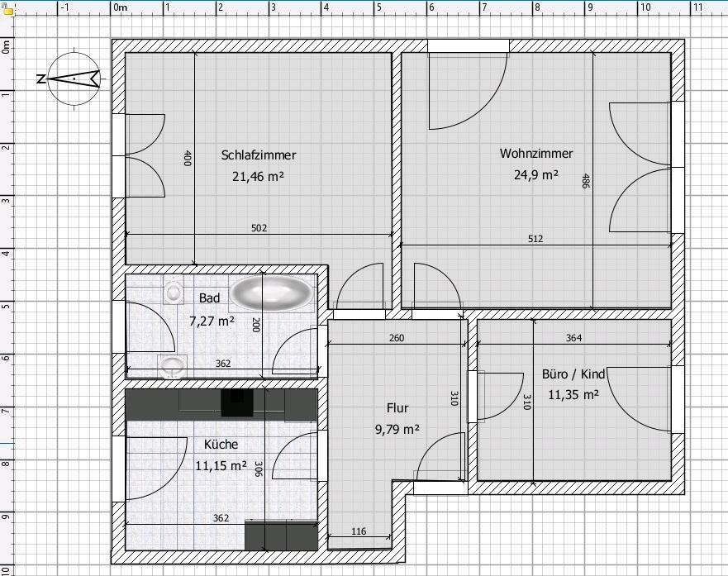Click the plan lock icon beside the ruler
The image size is (728, 576).
pos(8,9)
